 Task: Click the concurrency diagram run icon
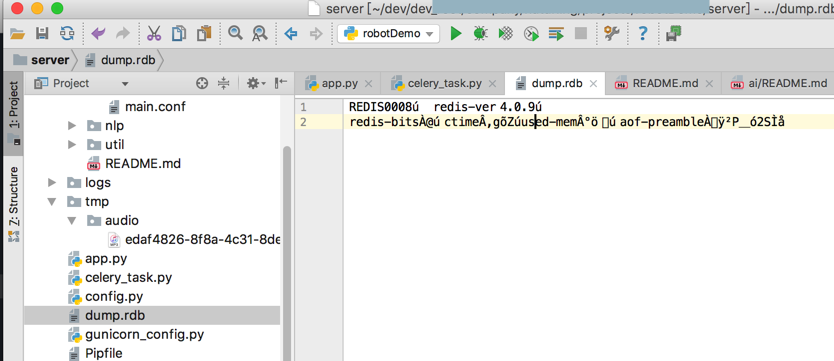click(x=556, y=34)
